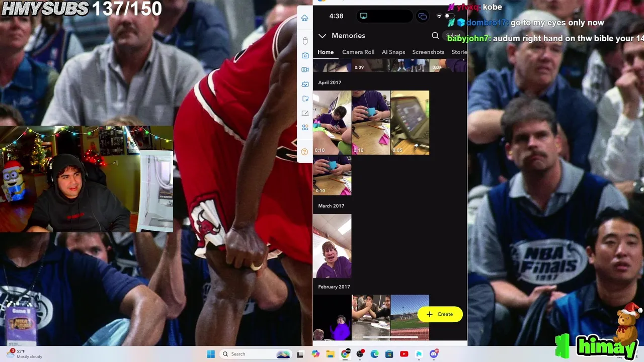644x362 pixels.
Task: Open the apps grid icon in sidebar
Action: (x=305, y=128)
